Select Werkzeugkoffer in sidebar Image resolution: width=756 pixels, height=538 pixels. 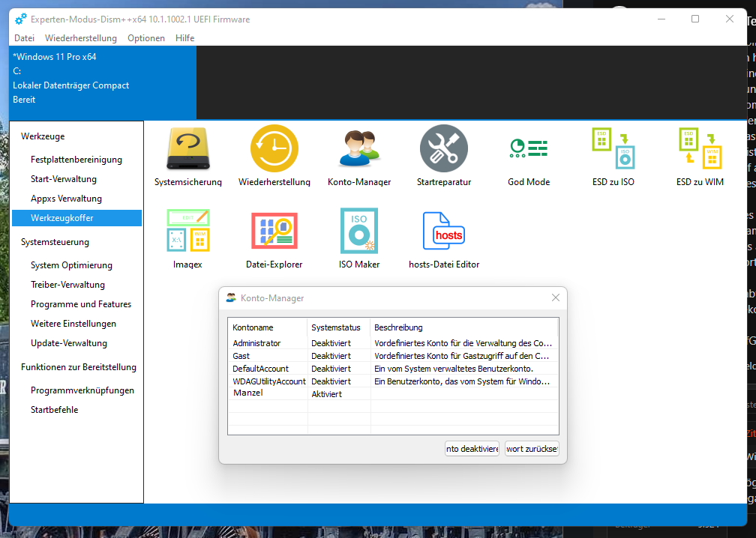76,218
